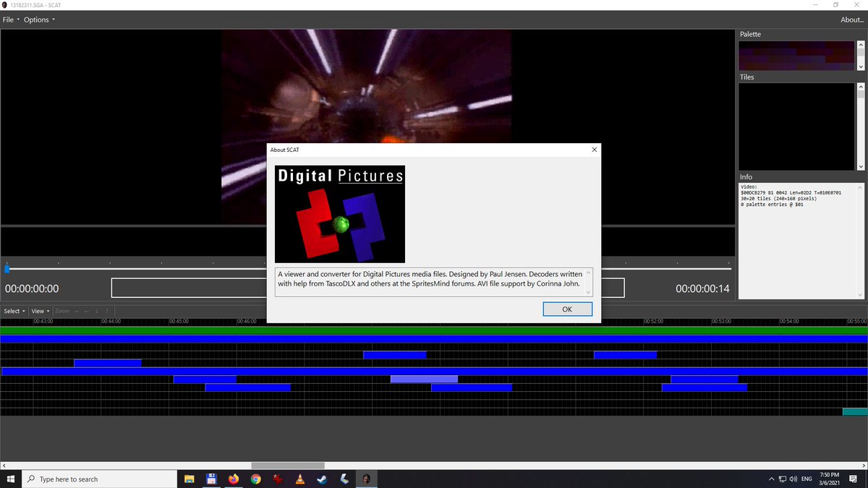Expand the Select dropdown in timeline toolbar

click(x=14, y=311)
